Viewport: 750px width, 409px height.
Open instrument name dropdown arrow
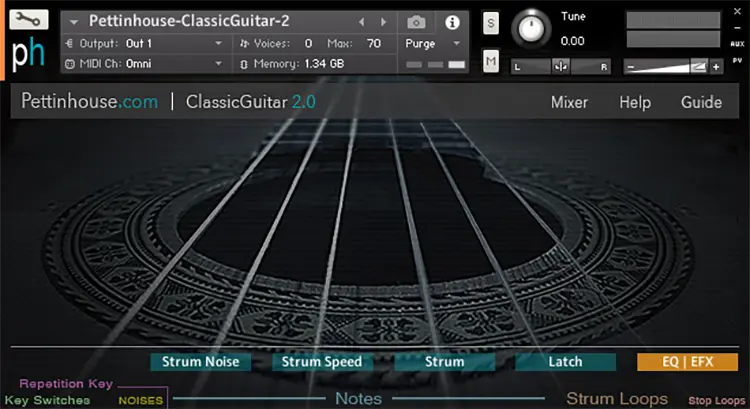pyautogui.click(x=74, y=22)
